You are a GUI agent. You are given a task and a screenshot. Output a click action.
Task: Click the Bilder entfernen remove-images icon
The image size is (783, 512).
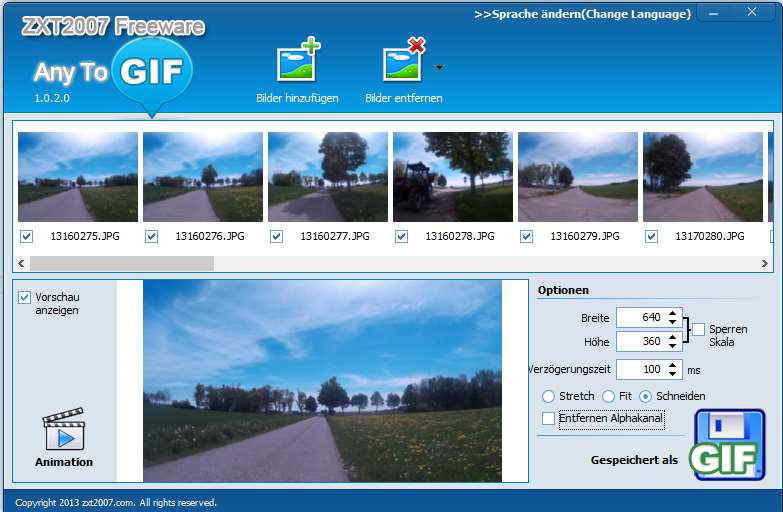(403, 61)
